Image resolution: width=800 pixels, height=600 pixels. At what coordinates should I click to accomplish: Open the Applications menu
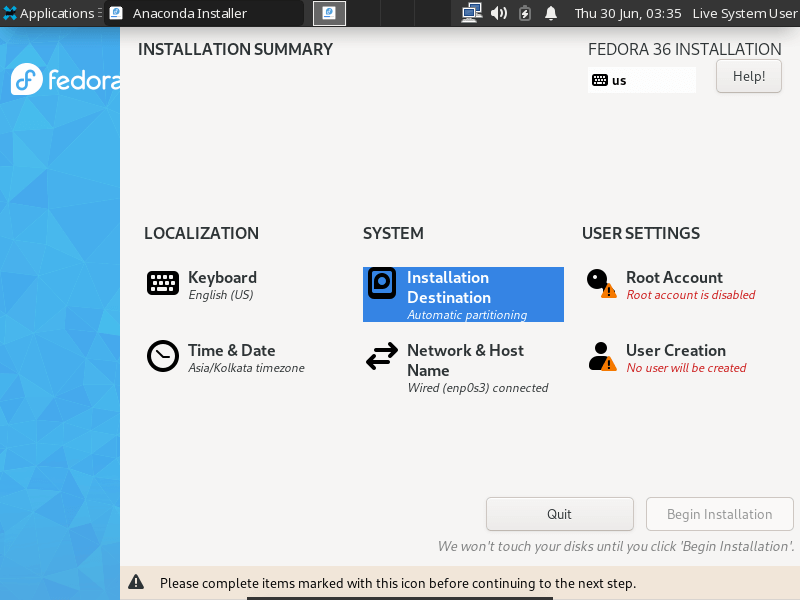[51, 13]
